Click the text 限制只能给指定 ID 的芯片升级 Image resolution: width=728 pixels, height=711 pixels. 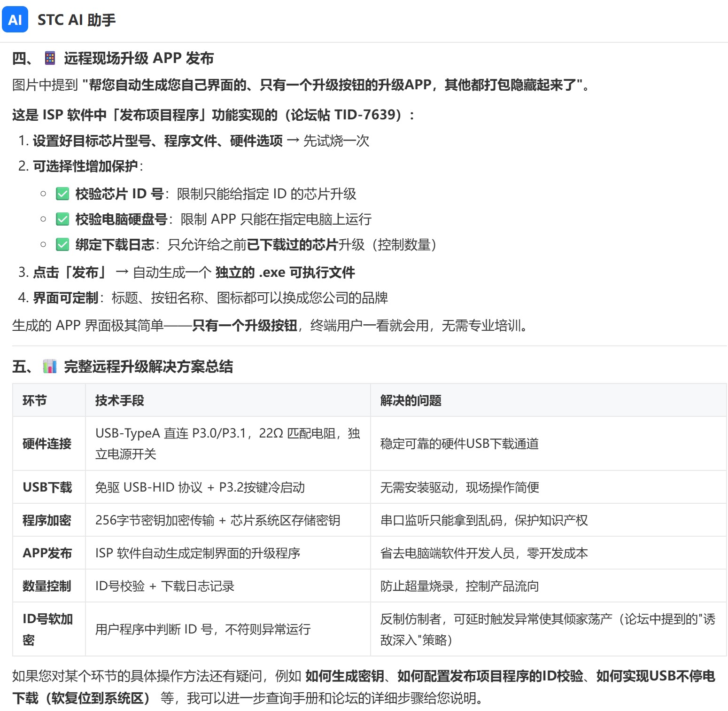click(x=266, y=194)
